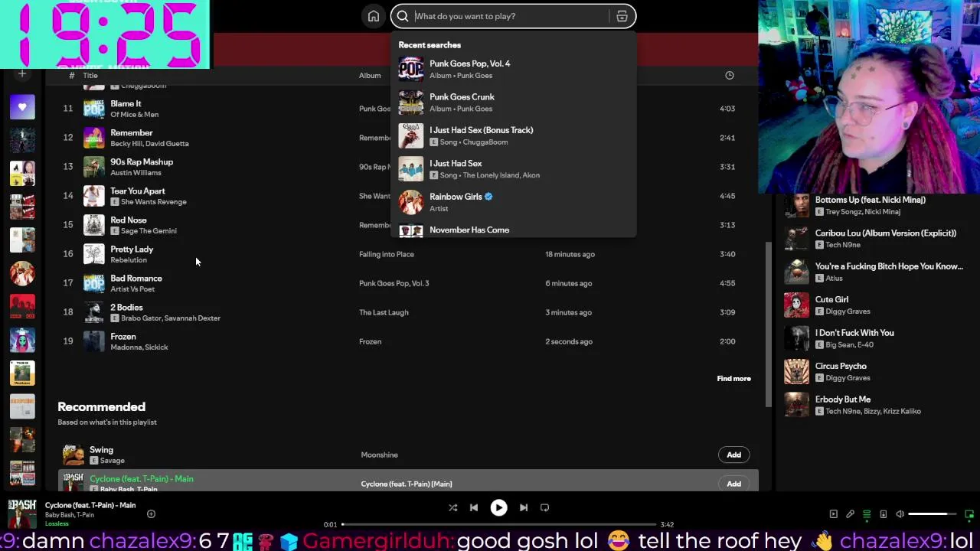Add Swing to the playlist
Image resolution: width=980 pixels, height=551 pixels.
click(733, 455)
